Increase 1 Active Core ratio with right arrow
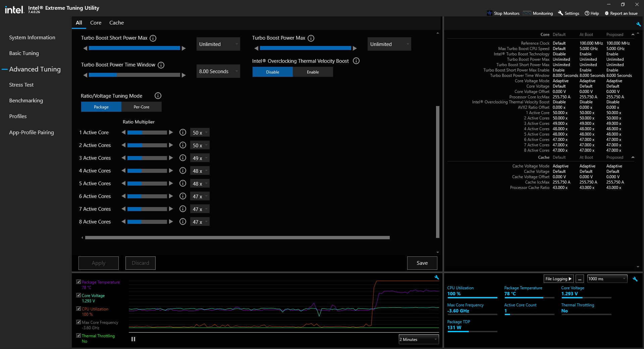The width and height of the screenshot is (644, 349). click(171, 132)
